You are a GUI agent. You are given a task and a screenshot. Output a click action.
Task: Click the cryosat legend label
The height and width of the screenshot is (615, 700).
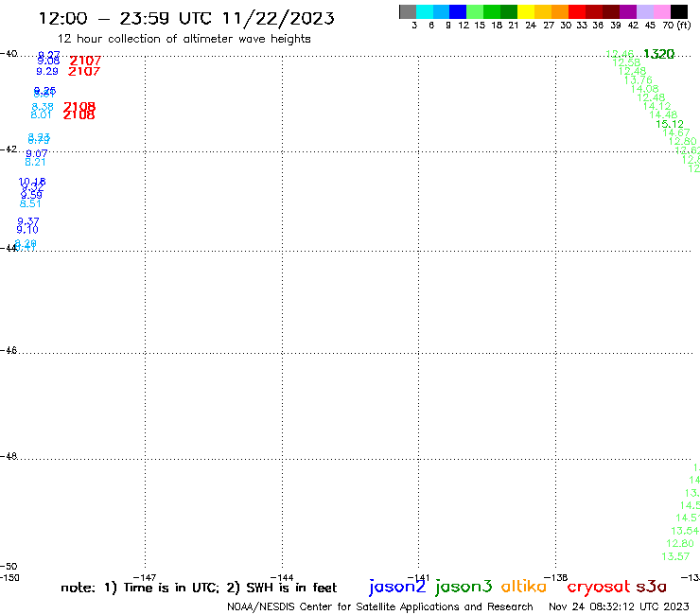[599, 588]
